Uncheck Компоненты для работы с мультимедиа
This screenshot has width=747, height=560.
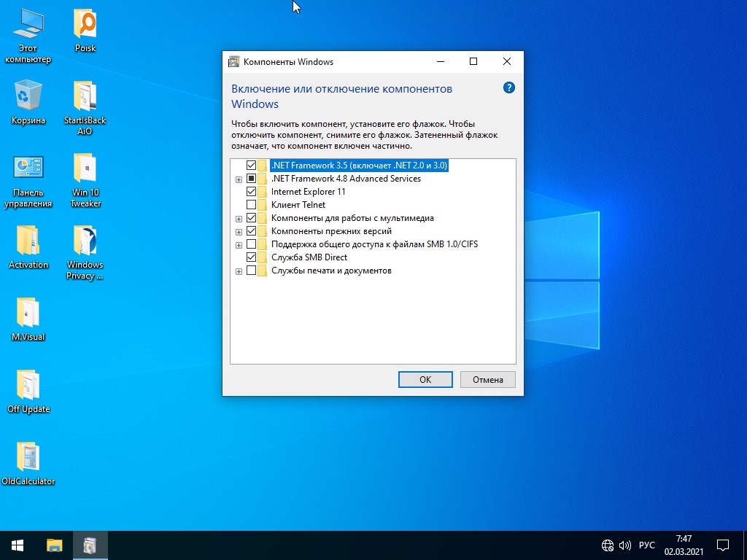[251, 218]
